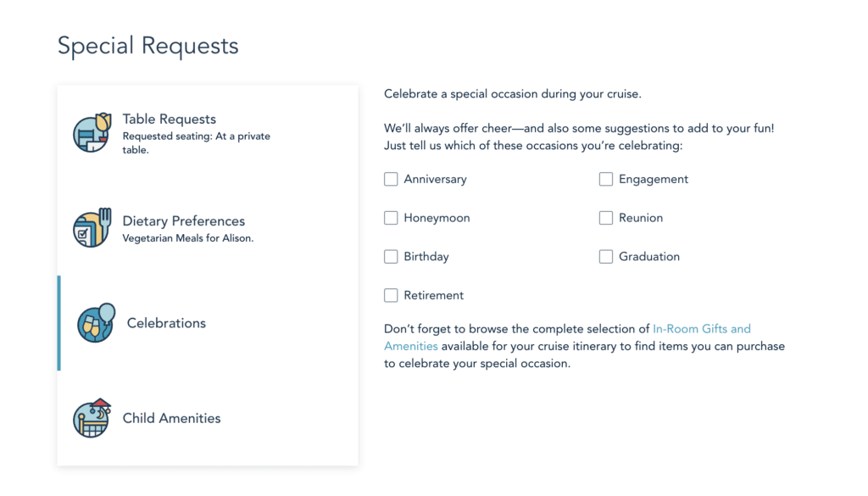Click the Honeymoon label text
The height and width of the screenshot is (496, 868).
pos(437,218)
